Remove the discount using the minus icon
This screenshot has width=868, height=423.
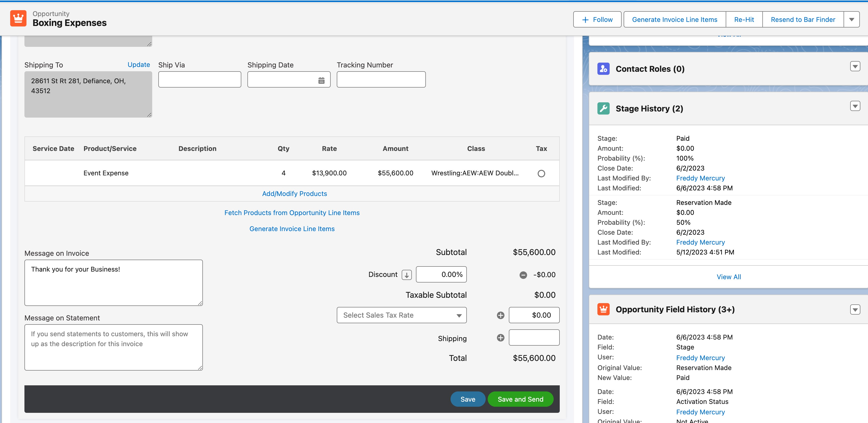[523, 274]
